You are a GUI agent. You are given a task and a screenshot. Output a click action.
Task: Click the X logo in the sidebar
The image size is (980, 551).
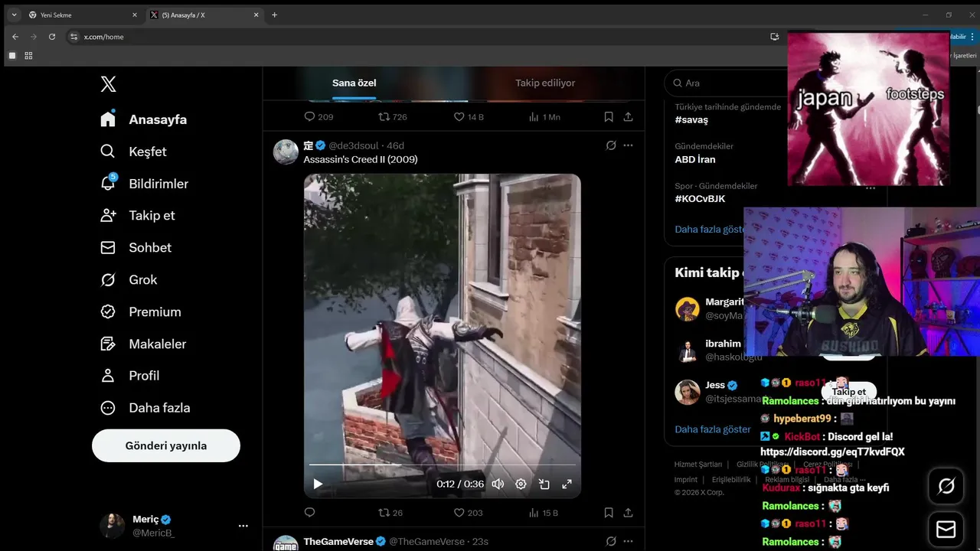point(108,84)
